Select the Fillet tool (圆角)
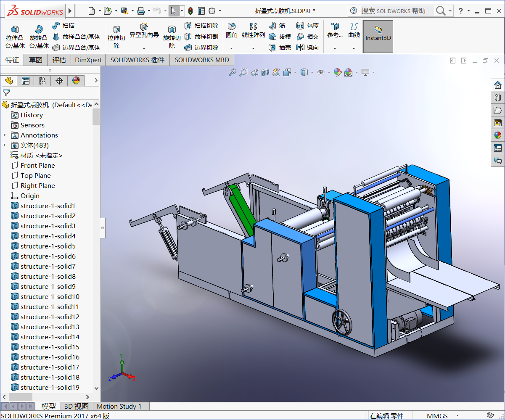Screen dimensions: 505x420 click(232, 30)
